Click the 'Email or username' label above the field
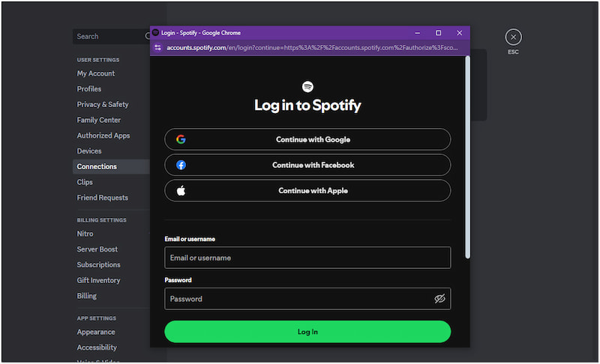The width and height of the screenshot is (600, 364). (x=190, y=239)
